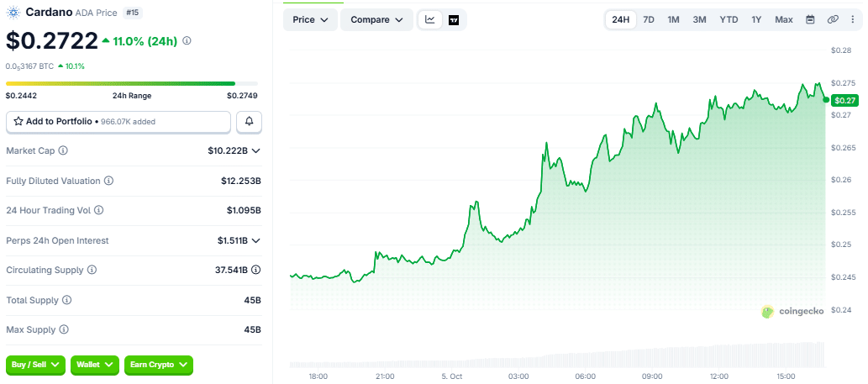Click the $0.275 price axis label

843,83
